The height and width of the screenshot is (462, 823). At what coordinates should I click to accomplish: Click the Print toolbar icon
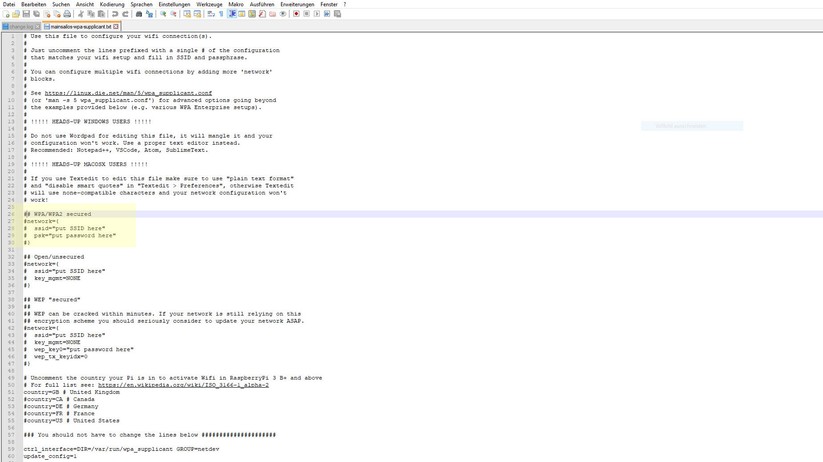[68, 14]
